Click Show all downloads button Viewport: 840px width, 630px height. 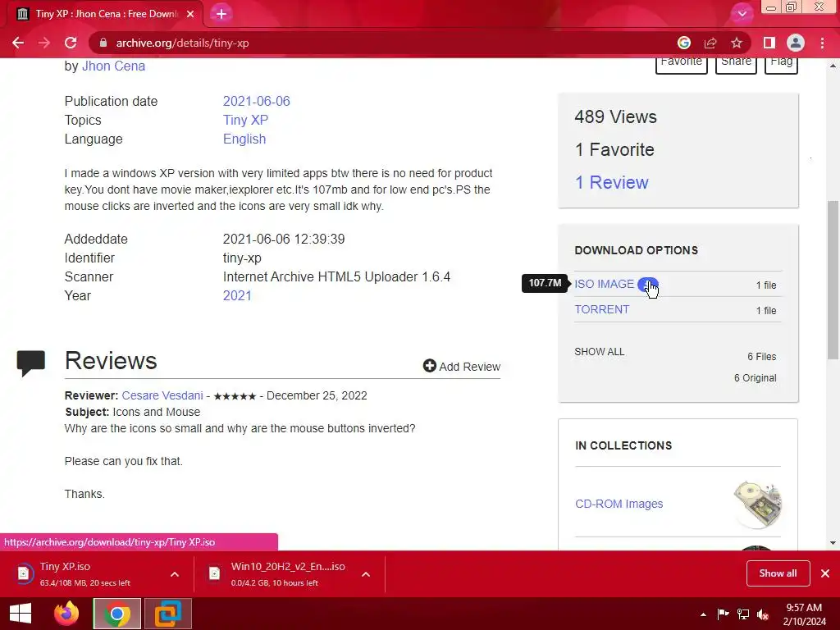[778, 573]
